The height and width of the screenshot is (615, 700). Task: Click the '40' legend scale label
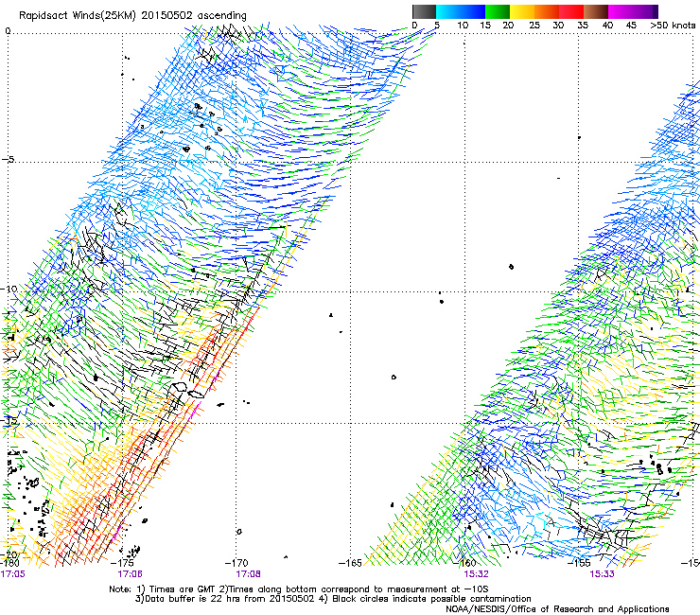click(607, 25)
